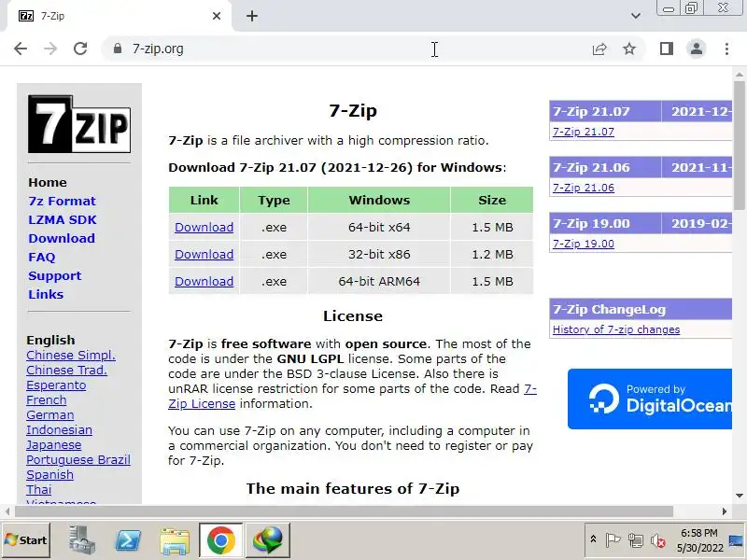
Task: Open the browser side panel icon
Action: 667,49
